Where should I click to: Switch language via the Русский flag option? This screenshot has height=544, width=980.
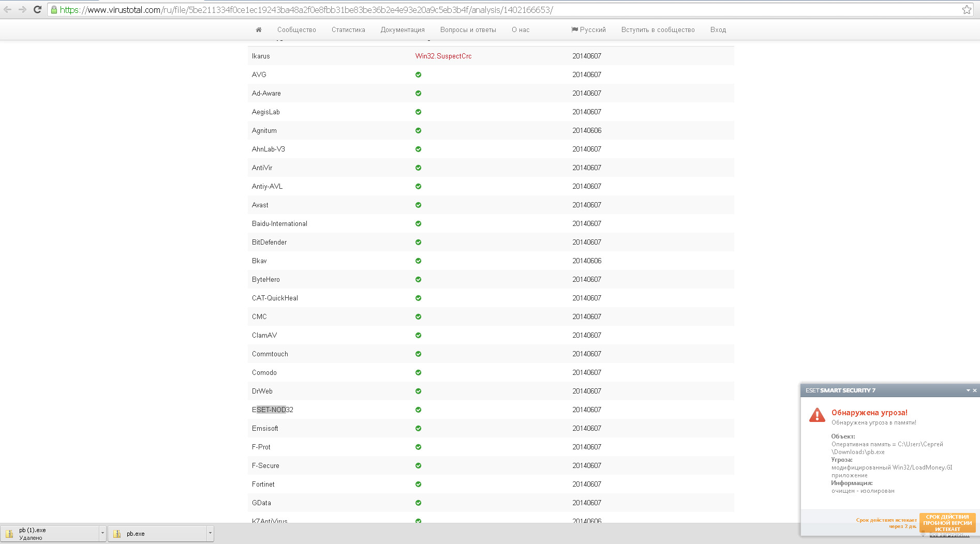pos(588,30)
